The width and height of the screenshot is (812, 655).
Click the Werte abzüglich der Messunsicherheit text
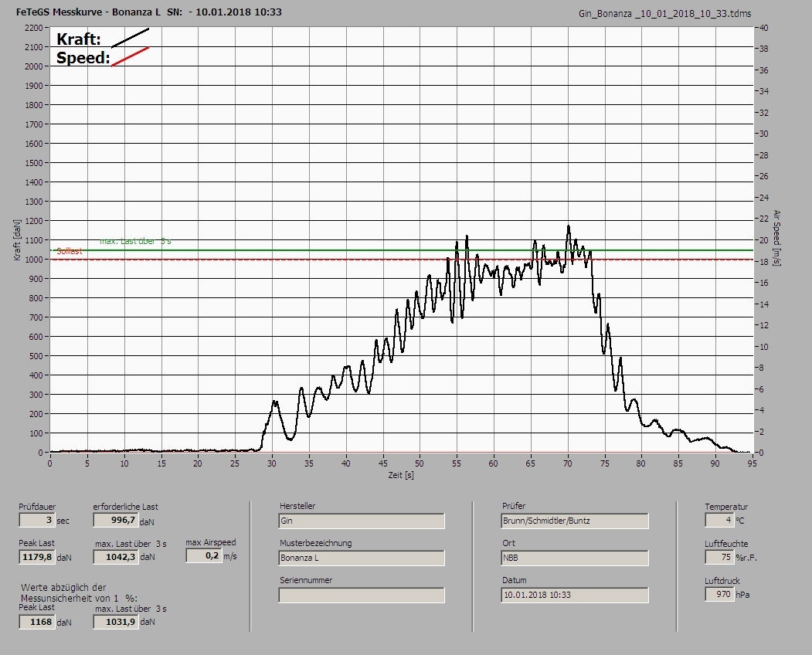coord(79,593)
